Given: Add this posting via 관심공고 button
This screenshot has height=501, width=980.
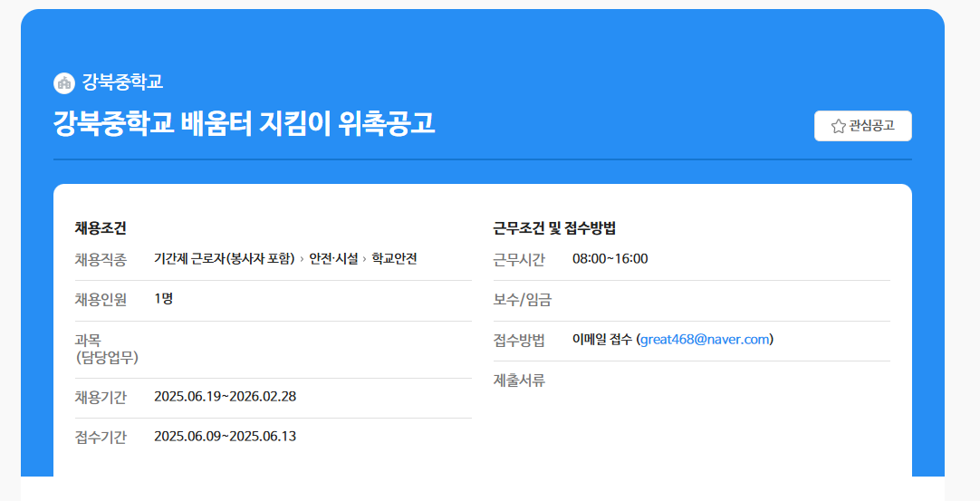Looking at the screenshot, I should point(862,126).
